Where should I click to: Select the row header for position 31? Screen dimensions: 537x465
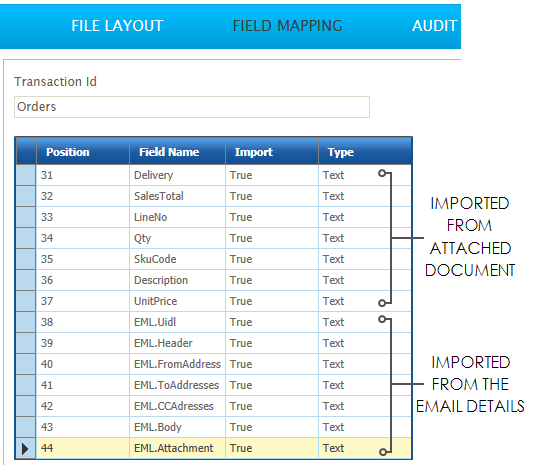26,175
